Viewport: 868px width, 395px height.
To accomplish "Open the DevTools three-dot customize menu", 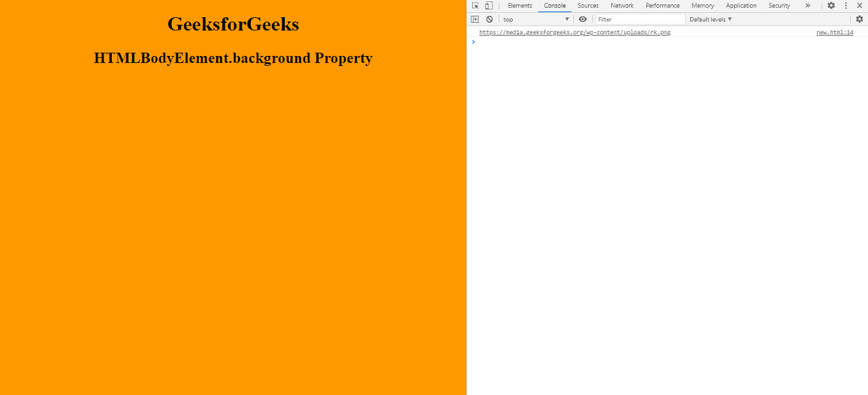I will (x=845, y=6).
